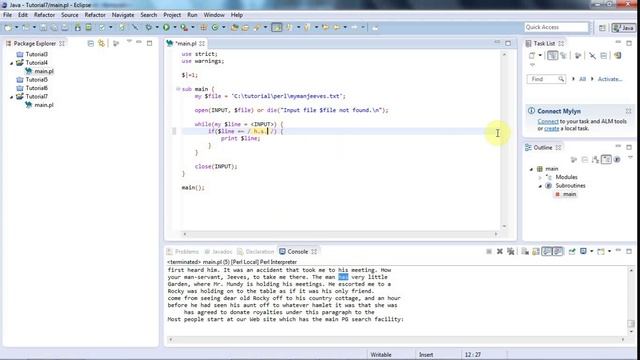Toggle Link with Editor in Package Explorer

tap(101, 43)
